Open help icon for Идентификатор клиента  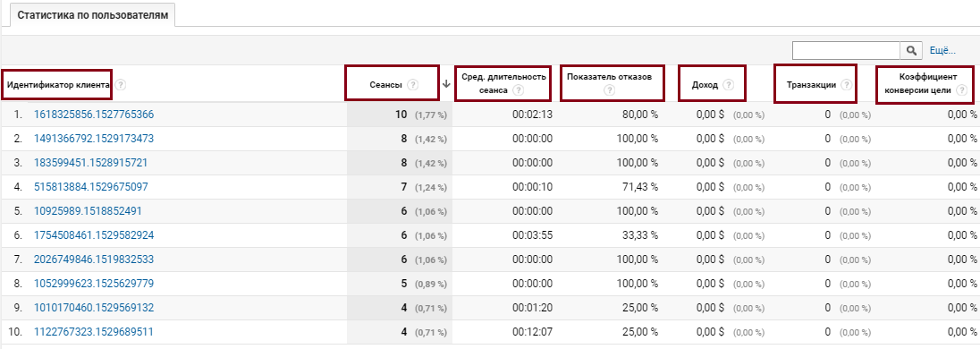coord(121,84)
